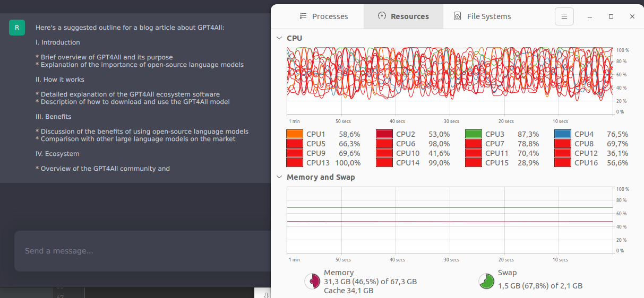Viewport: 644px width, 298px height.
Task: Open the File Systems tab
Action: [x=482, y=16]
